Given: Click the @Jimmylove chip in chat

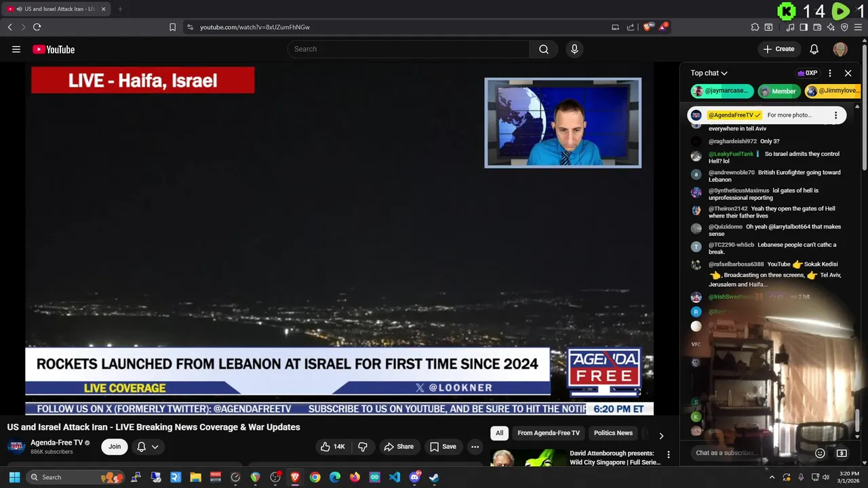Looking at the screenshot, I should [x=832, y=91].
